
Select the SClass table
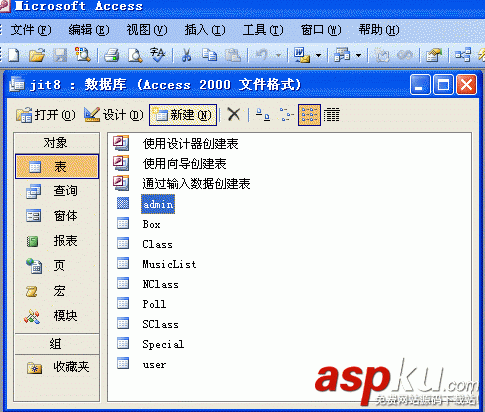pyautogui.click(x=160, y=324)
